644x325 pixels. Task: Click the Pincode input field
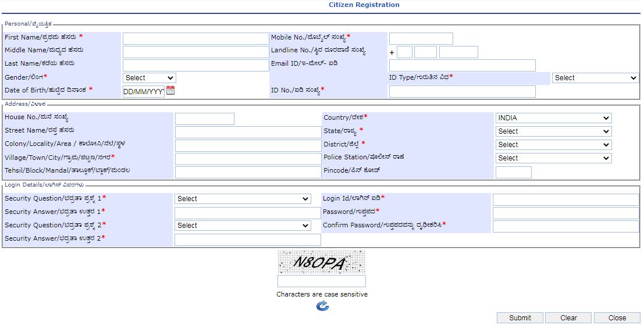(513, 172)
